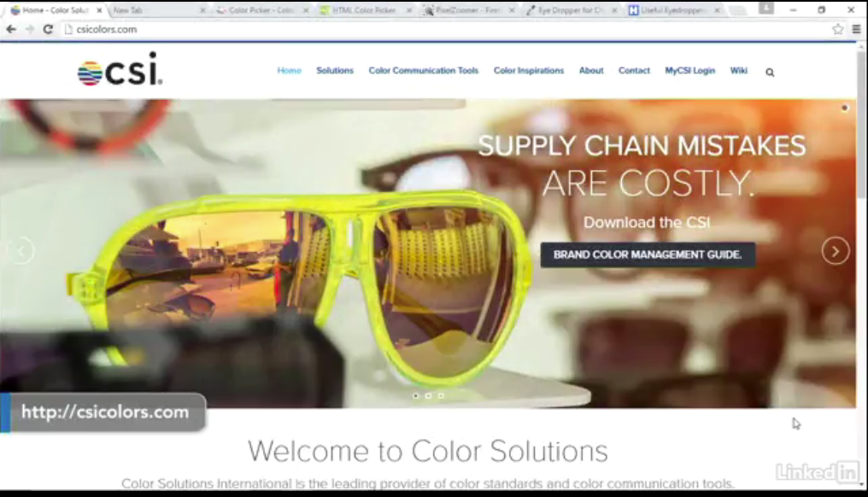Expand the Color Communication Tools menu
Screen dimensions: 868x497
click(423, 71)
